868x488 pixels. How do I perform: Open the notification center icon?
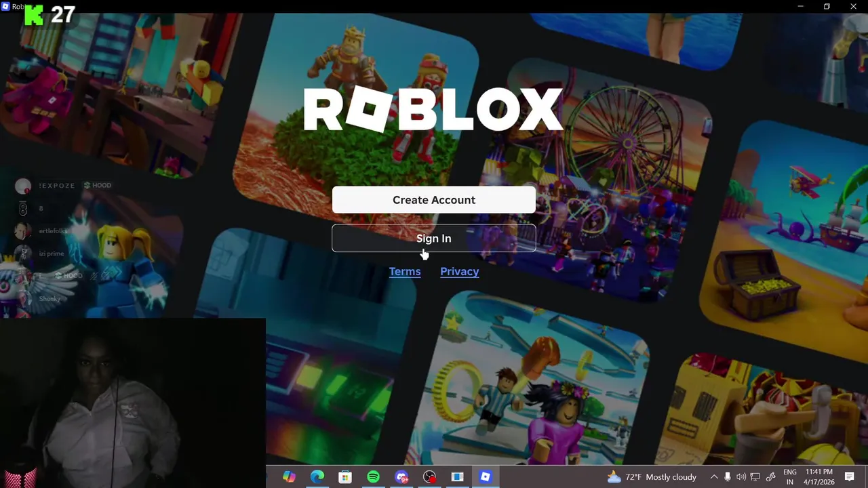[850, 477]
